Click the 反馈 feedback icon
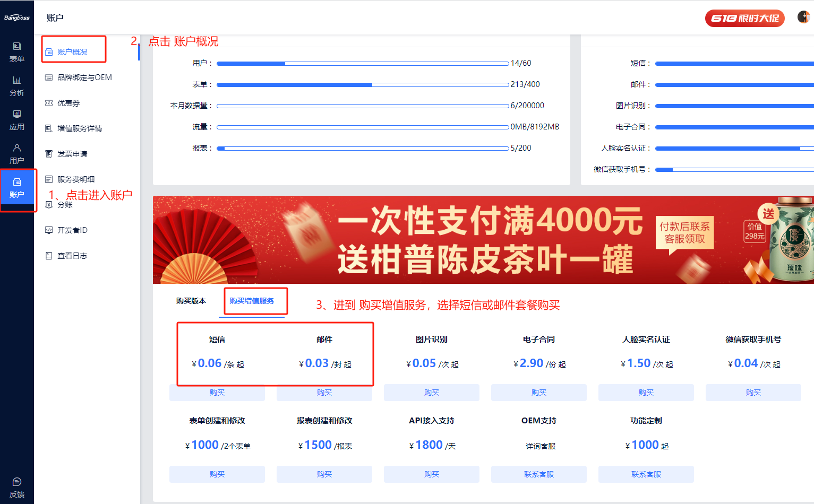Viewport: 814px width, 504px height. [x=17, y=488]
